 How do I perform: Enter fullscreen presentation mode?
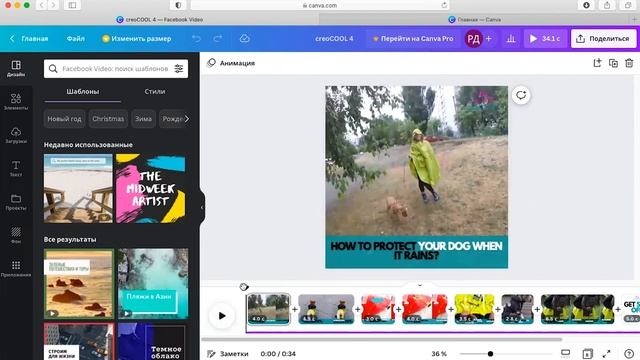607,353
